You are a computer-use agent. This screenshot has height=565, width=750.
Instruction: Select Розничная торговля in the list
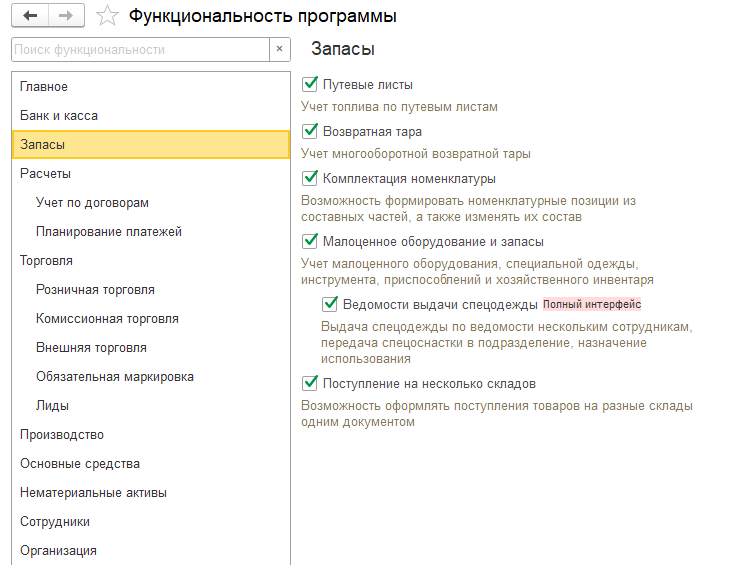click(95, 290)
